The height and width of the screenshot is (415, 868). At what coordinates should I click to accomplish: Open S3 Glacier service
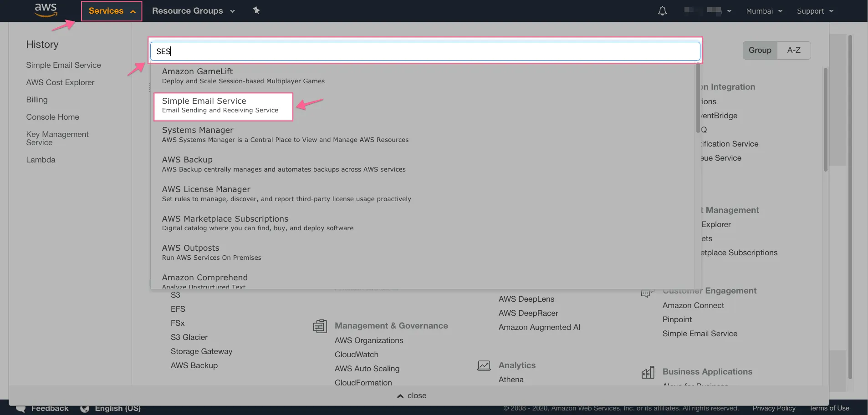[189, 337]
